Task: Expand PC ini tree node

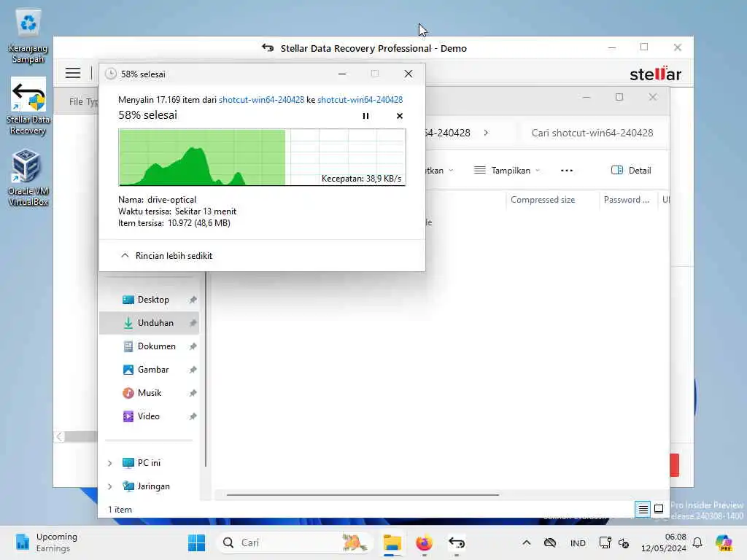Action: point(110,463)
